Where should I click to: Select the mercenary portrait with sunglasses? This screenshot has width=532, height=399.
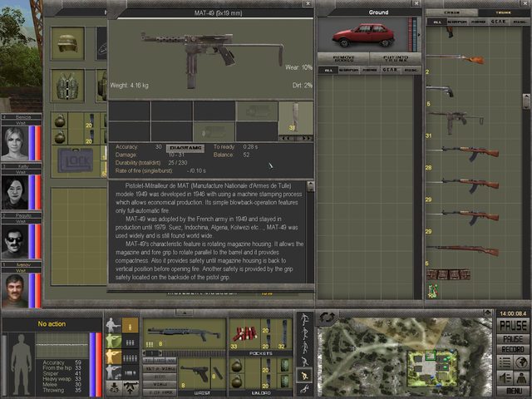coord(15,242)
